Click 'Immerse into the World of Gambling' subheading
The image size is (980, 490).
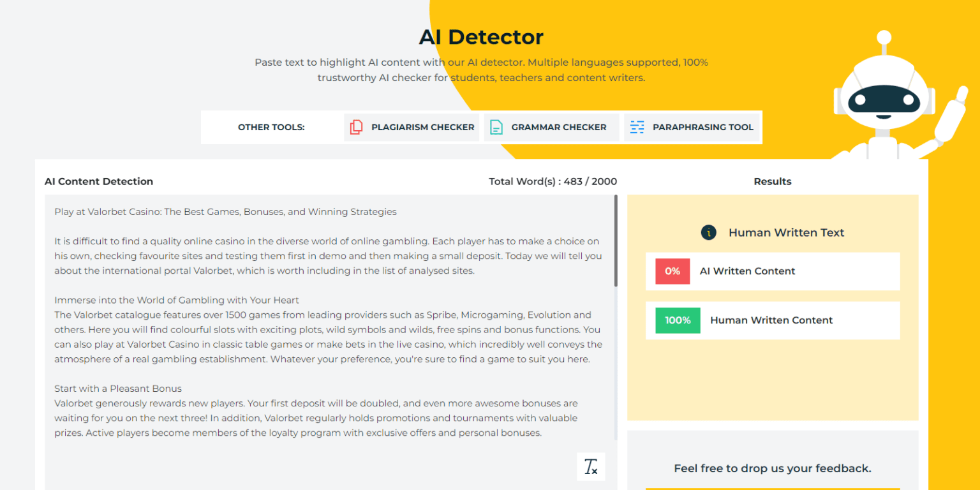click(177, 300)
